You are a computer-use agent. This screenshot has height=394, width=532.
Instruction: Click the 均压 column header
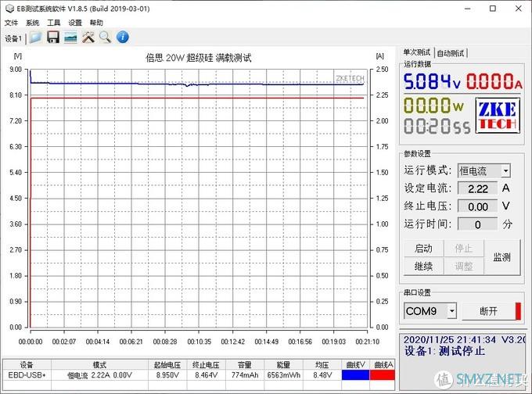[322, 364]
